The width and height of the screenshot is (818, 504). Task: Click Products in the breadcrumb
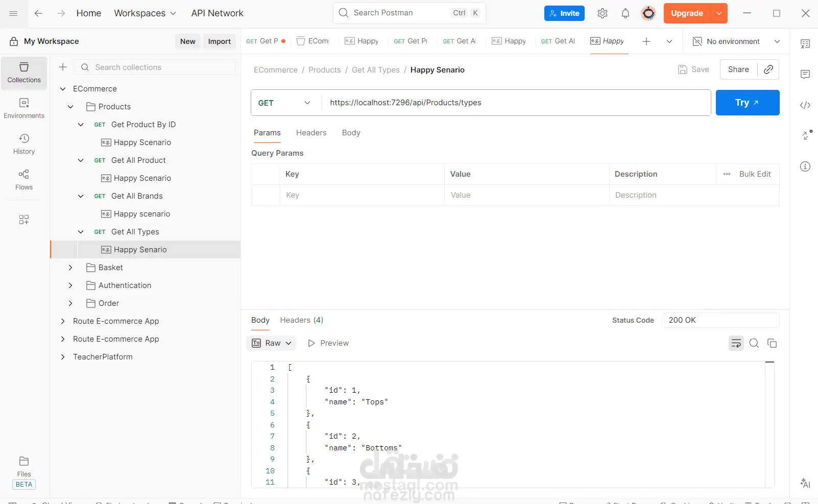[x=325, y=70]
